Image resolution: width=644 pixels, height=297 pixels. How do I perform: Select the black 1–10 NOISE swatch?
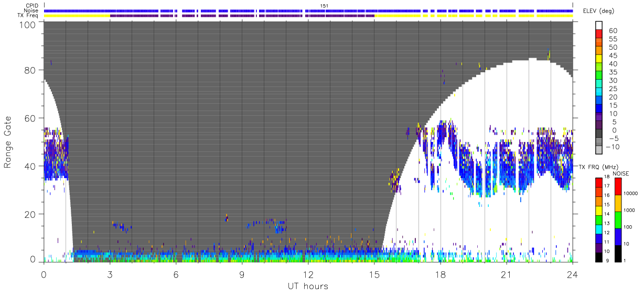click(x=617, y=253)
